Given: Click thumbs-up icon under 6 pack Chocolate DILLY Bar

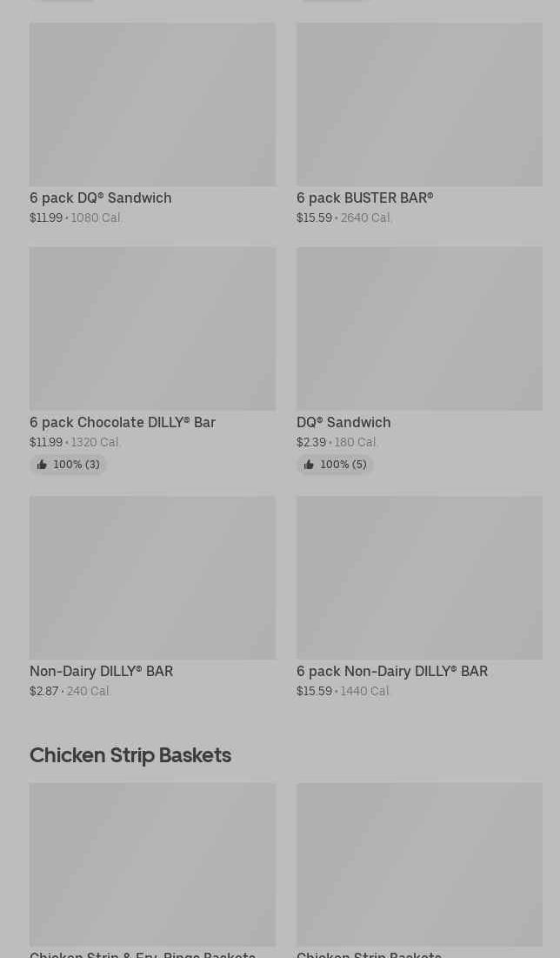Looking at the screenshot, I should [x=42, y=465].
